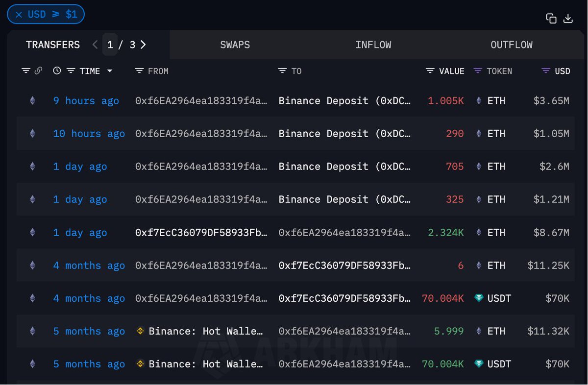Viewport: 588px width, 385px height.
Task: Open Binance Deposit address in $1.21M row
Action: point(345,199)
